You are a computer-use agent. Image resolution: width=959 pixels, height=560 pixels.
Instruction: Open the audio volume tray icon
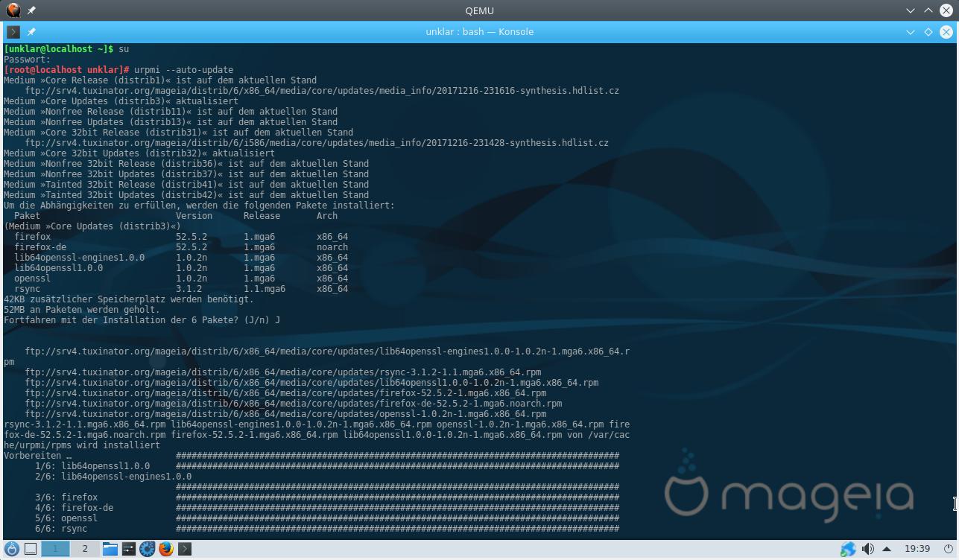tap(868, 549)
